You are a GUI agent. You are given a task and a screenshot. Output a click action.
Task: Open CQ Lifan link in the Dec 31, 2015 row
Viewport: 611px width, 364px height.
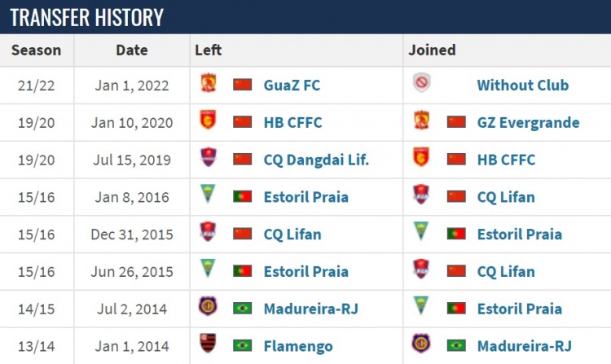pyautogui.click(x=292, y=235)
